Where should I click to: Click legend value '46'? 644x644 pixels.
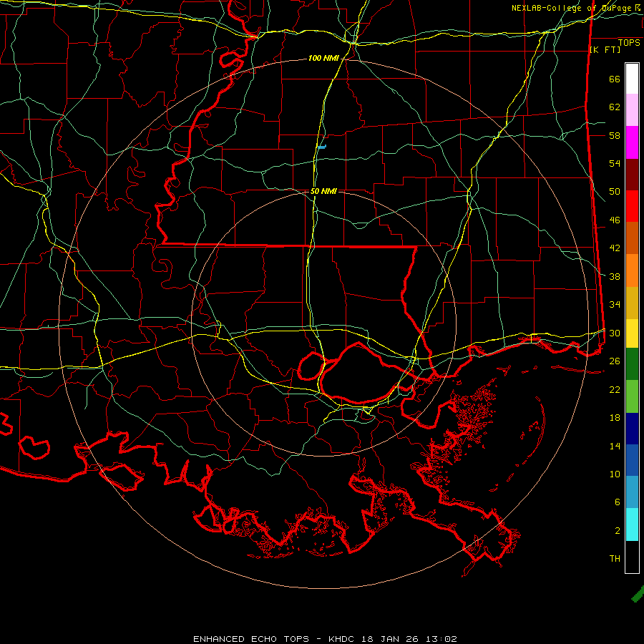point(615,220)
